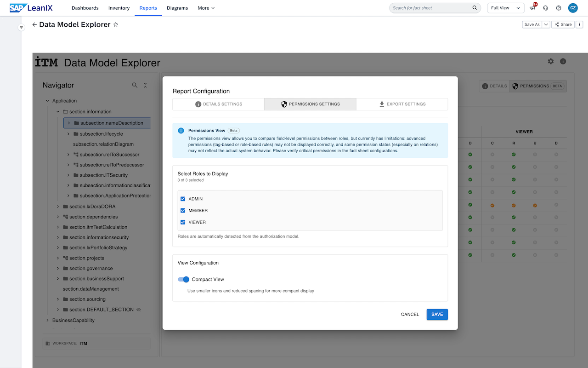Click the Save As button
The image size is (588, 368).
coord(532,24)
